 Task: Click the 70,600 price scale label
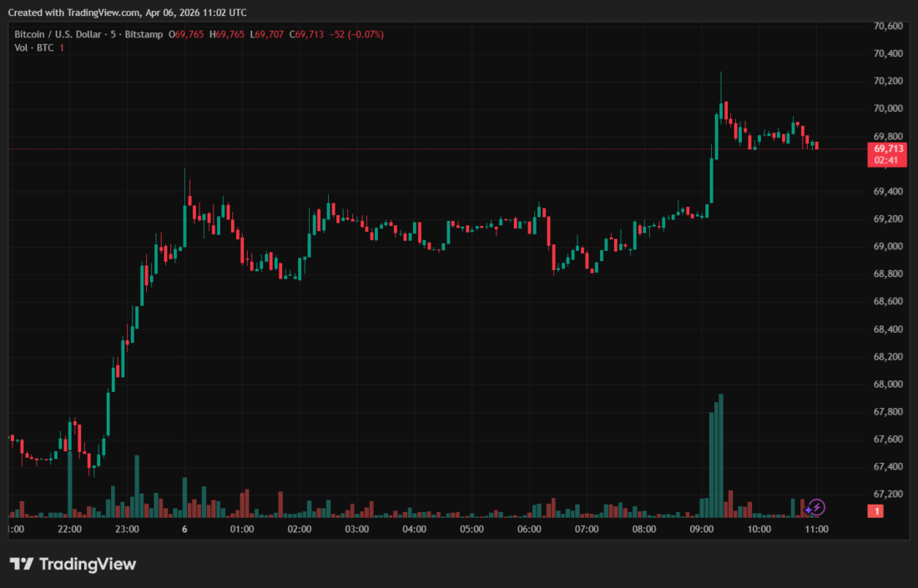click(x=887, y=25)
